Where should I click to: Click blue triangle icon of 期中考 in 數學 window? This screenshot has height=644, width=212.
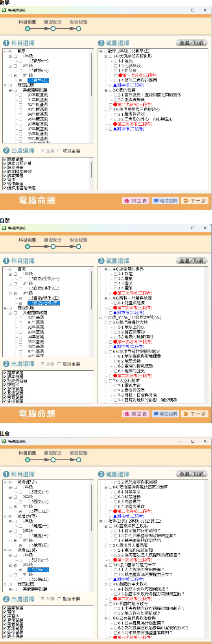pos(115,85)
